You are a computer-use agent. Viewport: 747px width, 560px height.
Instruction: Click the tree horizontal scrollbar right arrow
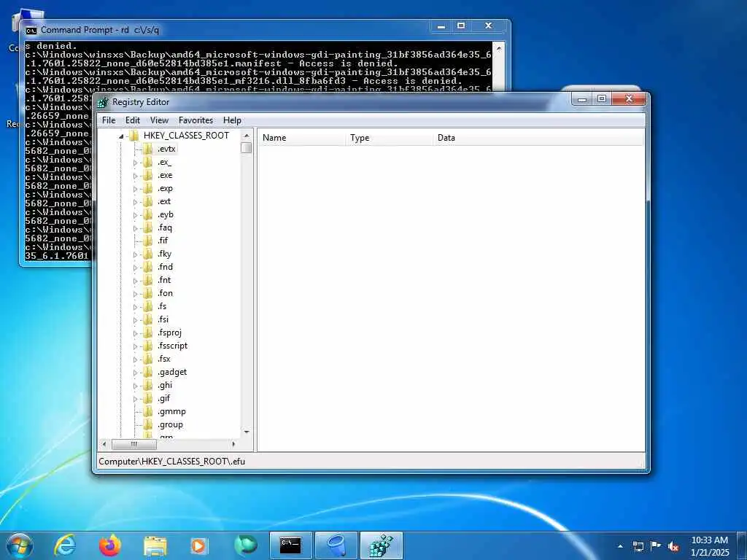click(x=233, y=444)
